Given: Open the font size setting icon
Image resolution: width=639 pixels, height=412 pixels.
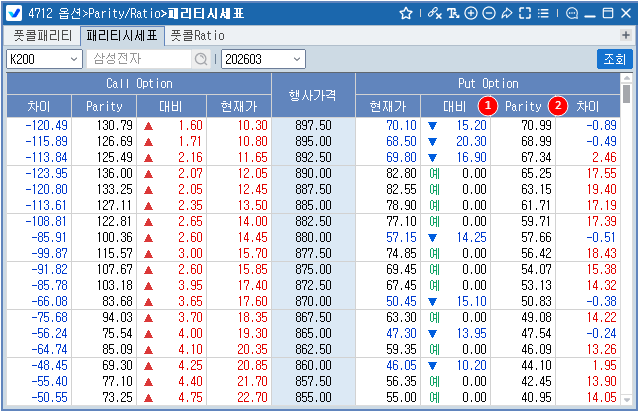Looking at the screenshot, I should tap(452, 13).
